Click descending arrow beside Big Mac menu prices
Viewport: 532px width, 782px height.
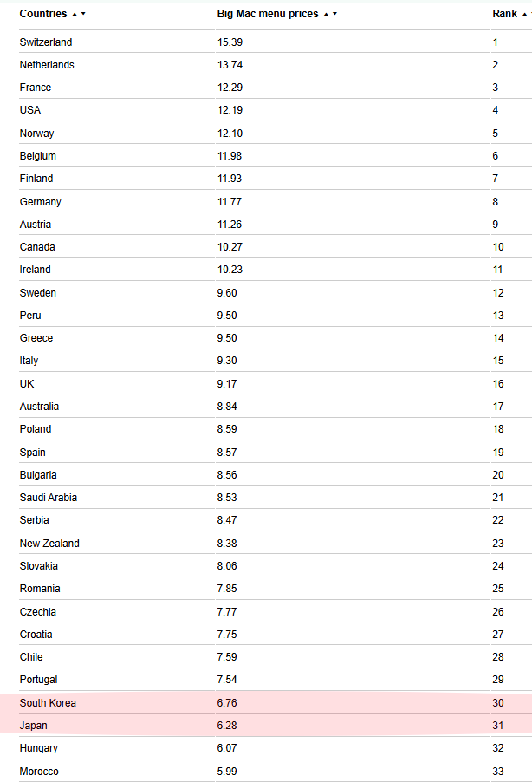(334, 15)
